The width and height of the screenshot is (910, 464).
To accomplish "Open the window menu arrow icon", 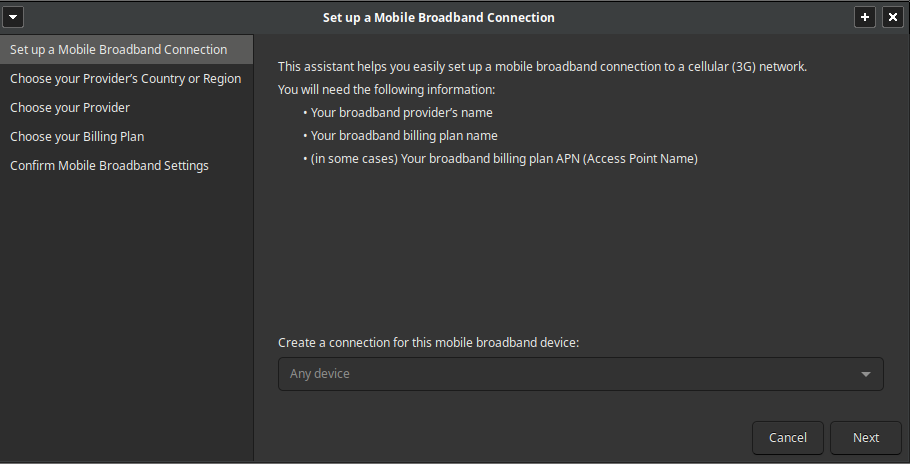I will coord(13,17).
